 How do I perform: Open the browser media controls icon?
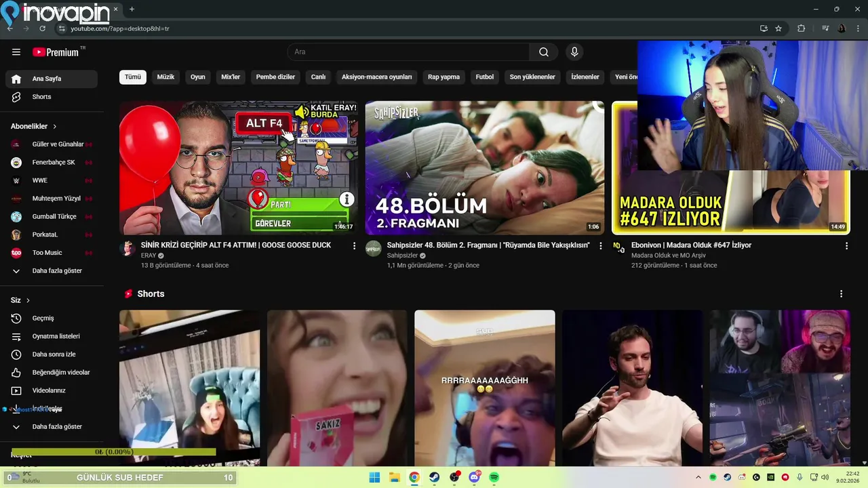[825, 28]
